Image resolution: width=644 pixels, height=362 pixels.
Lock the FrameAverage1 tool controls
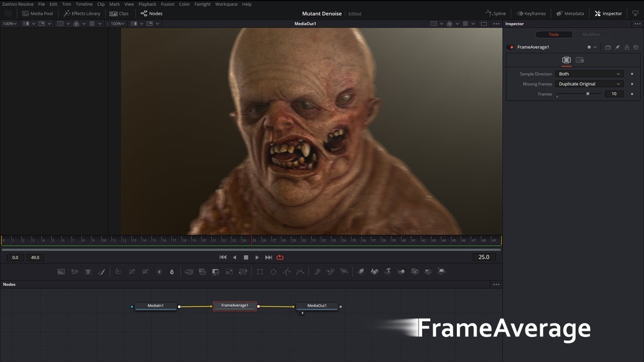click(x=626, y=47)
